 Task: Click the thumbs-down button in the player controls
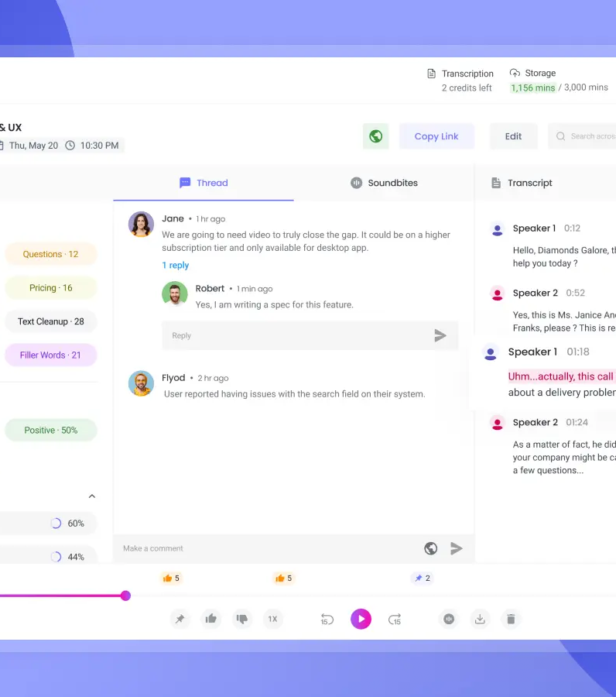click(x=242, y=619)
